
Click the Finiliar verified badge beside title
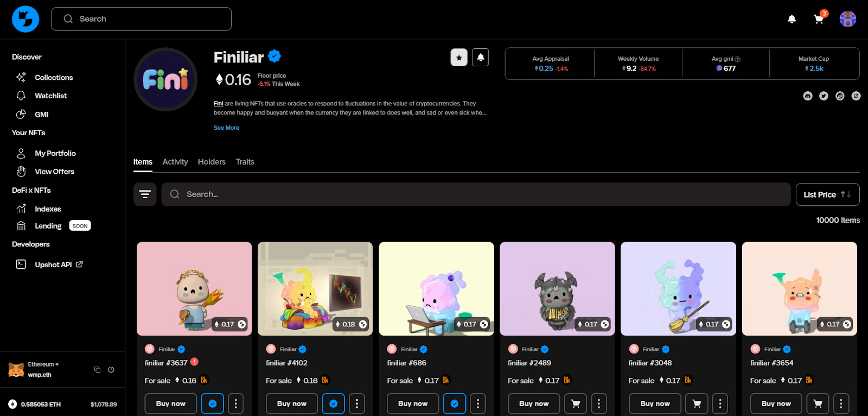[275, 56]
